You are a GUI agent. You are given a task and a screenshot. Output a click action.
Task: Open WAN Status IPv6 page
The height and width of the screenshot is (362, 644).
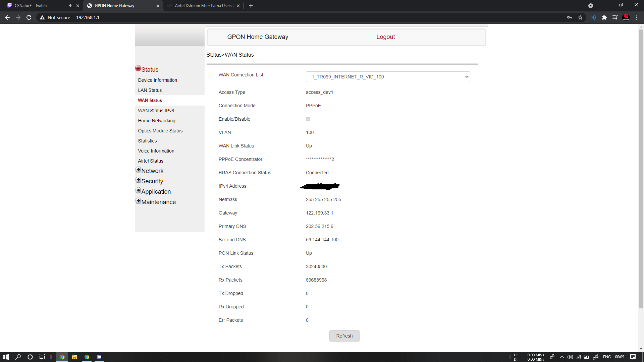point(156,111)
